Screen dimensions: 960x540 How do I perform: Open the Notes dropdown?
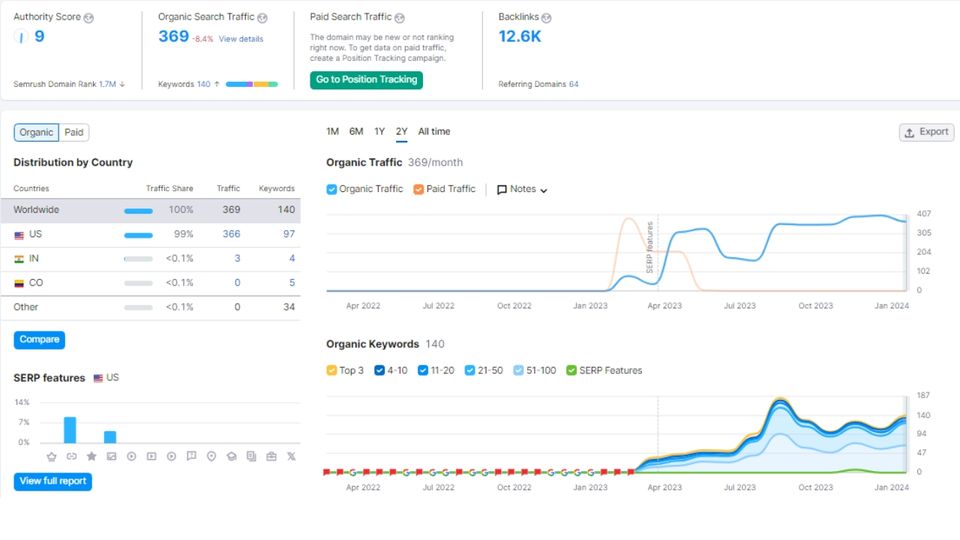point(522,189)
